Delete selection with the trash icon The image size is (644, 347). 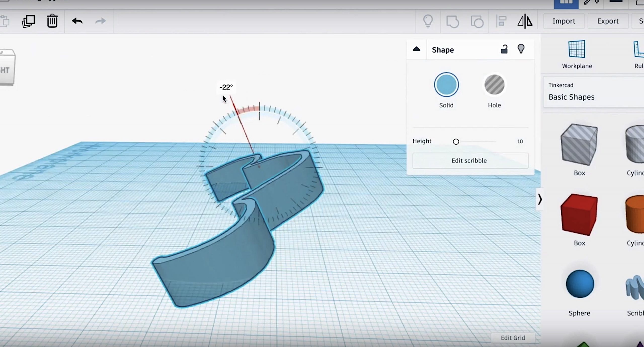pos(52,21)
